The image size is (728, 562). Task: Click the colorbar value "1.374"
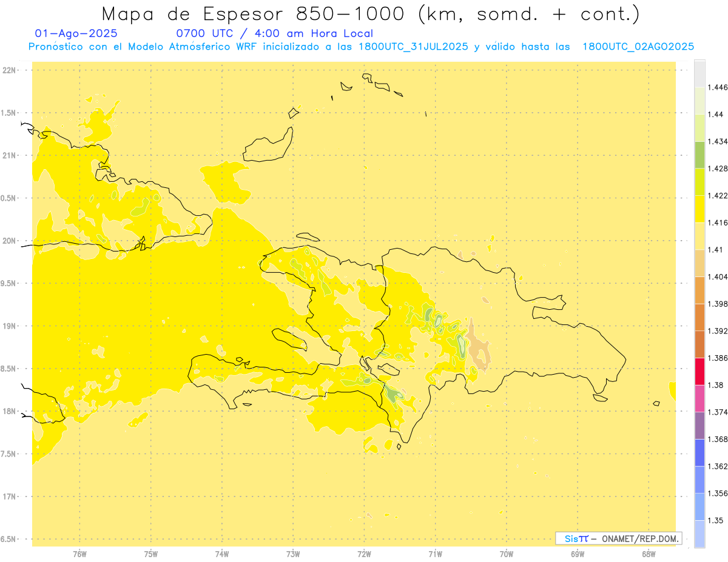click(x=719, y=412)
